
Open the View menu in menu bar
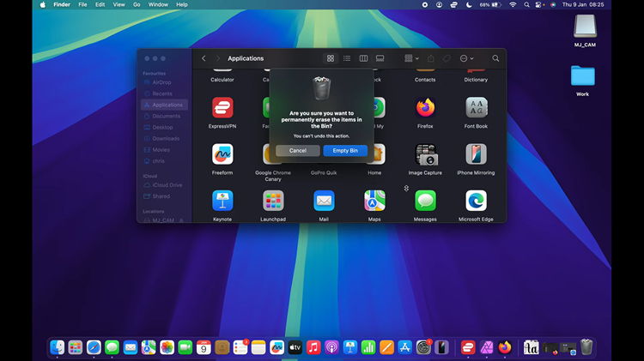(x=118, y=4)
